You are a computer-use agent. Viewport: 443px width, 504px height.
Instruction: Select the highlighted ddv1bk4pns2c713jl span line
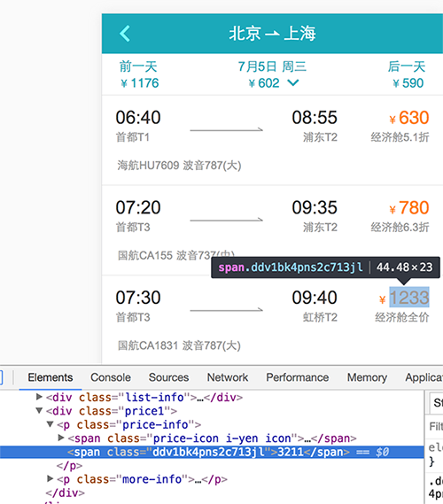pyautogui.click(x=212, y=452)
